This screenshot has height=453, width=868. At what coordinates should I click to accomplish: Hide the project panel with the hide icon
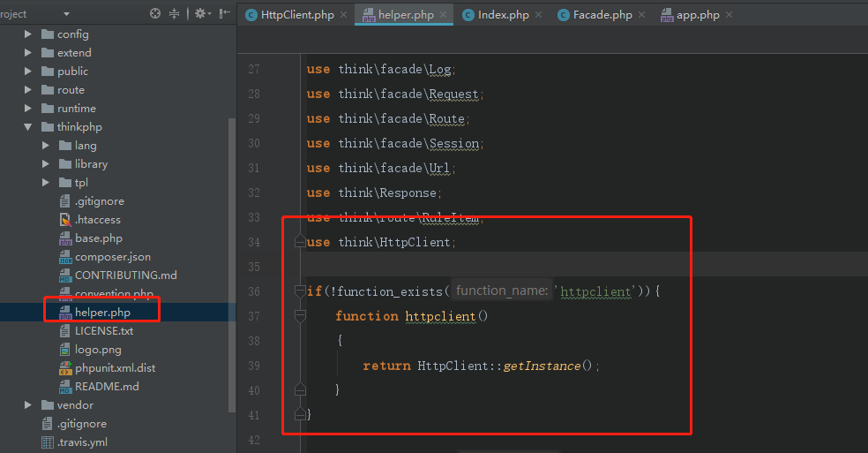point(224,14)
